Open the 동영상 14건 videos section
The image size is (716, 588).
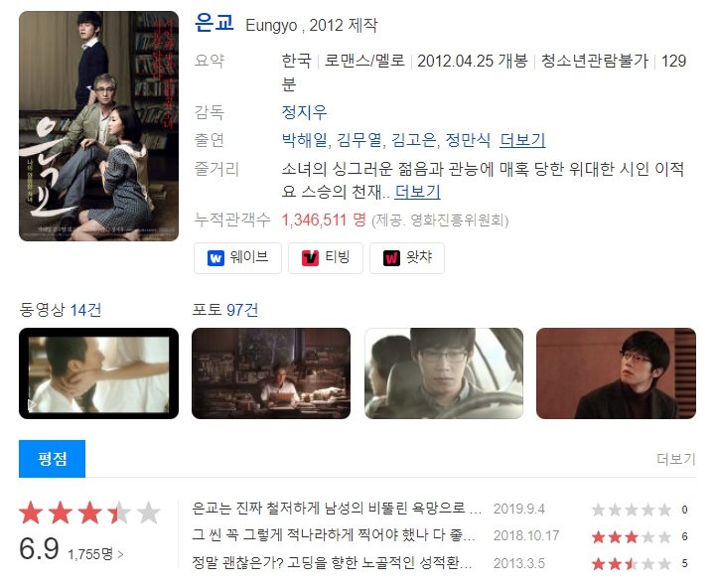click(x=61, y=310)
